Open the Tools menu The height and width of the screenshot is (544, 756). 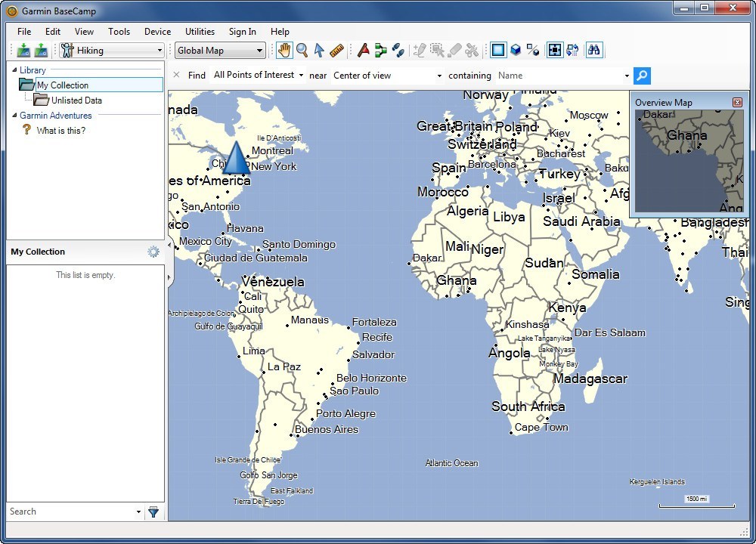coord(119,31)
